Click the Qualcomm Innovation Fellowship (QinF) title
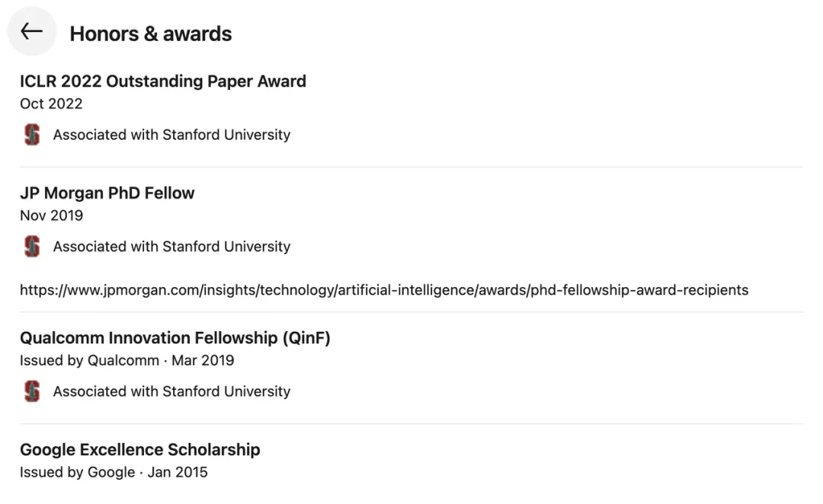Image resolution: width=823 pixels, height=504 pixels. coord(175,338)
